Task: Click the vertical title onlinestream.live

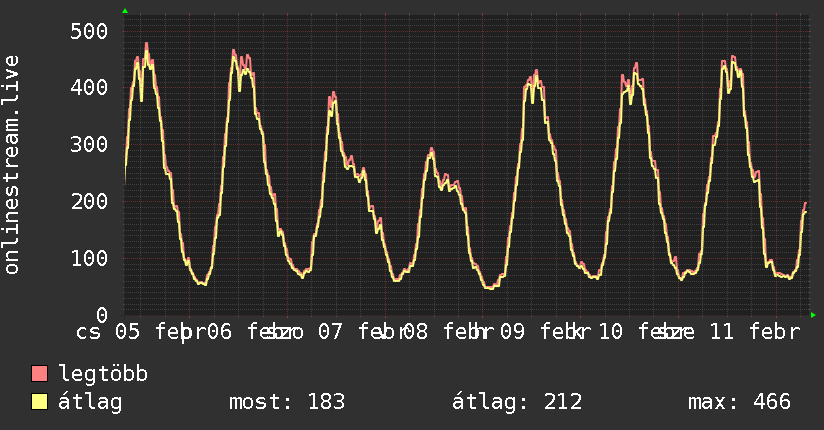Action: (x=11, y=165)
